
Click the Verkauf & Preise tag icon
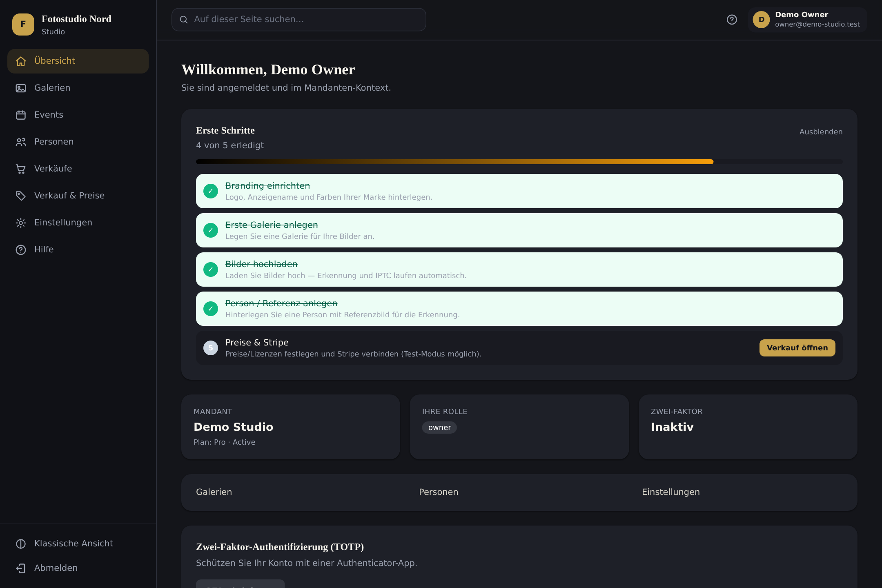21,196
